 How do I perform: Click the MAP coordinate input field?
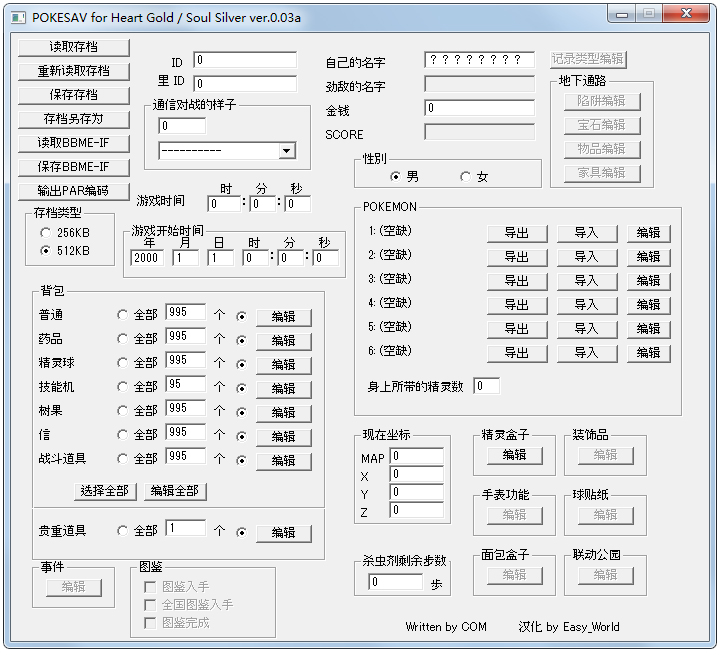point(416,457)
